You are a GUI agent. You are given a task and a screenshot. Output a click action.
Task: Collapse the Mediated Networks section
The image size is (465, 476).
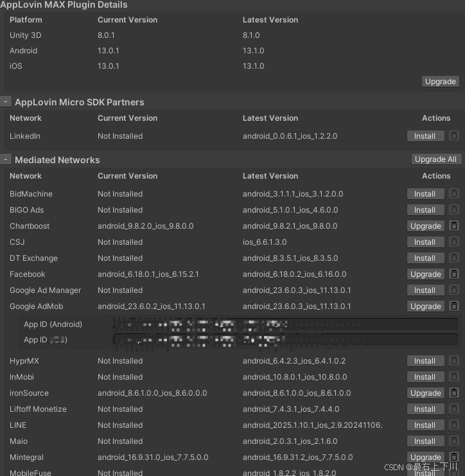point(6,159)
